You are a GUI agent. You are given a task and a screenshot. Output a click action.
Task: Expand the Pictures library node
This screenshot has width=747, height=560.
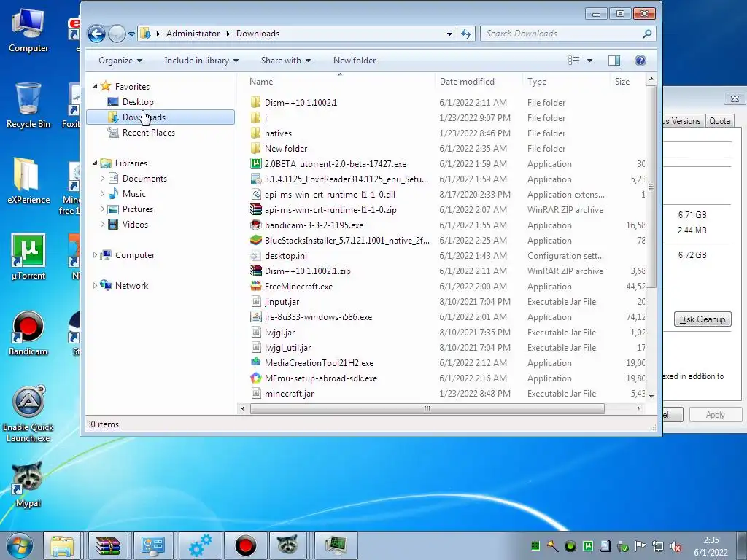tap(102, 209)
